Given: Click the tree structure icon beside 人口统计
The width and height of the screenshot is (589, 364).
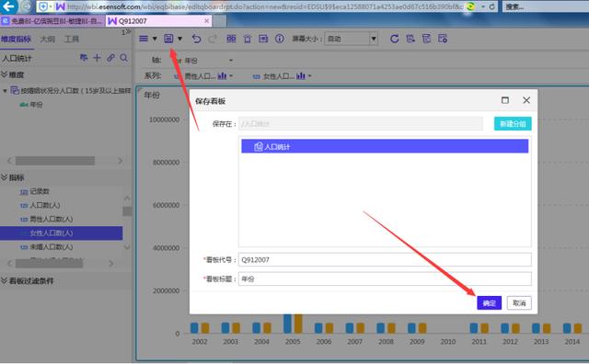Looking at the screenshot, I should pos(84,57).
